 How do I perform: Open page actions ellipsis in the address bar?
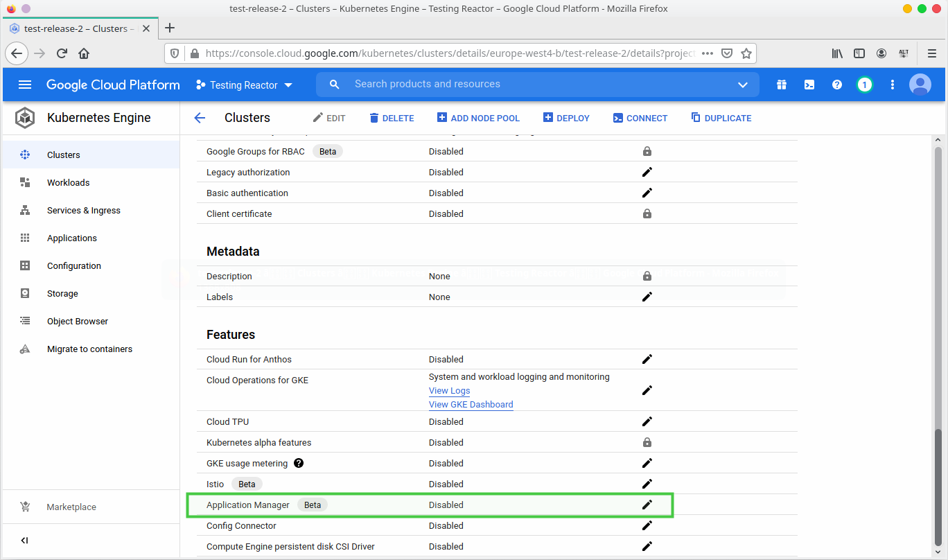click(x=708, y=53)
